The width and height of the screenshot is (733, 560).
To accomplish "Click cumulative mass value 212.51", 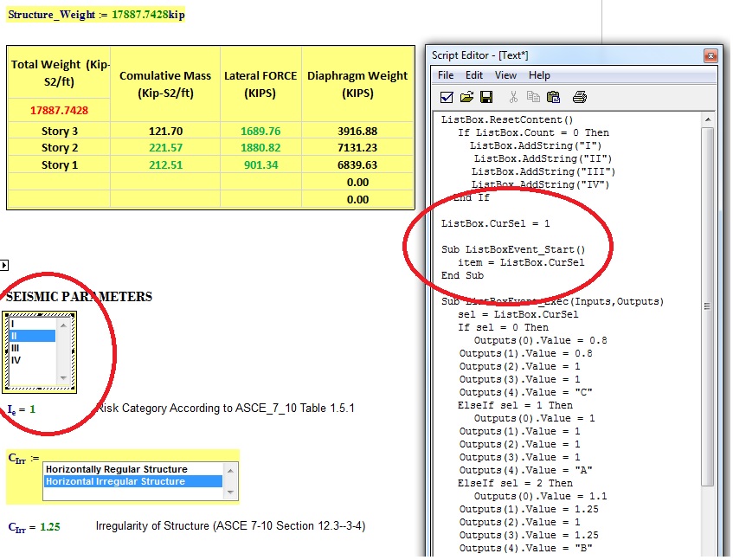I will [165, 165].
